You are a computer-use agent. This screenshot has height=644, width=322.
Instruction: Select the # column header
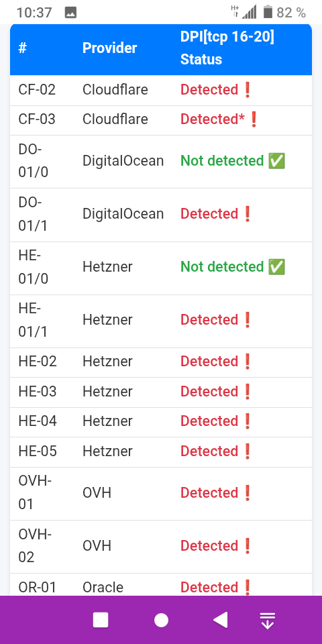coord(22,48)
